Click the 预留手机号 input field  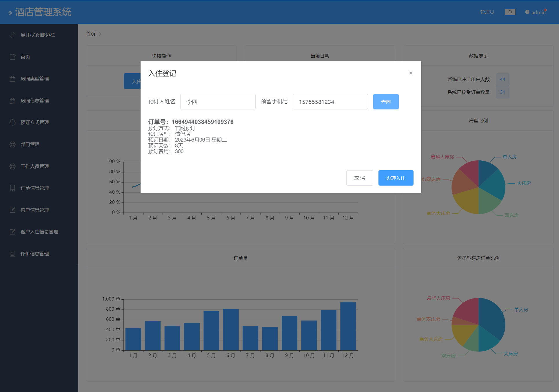click(330, 102)
